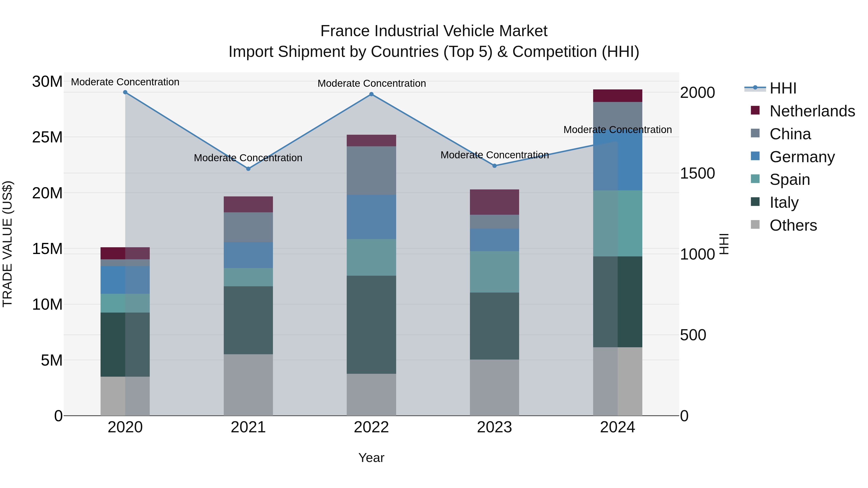Click the Spain teal legend swatch
Image resolution: width=868 pixels, height=488 pixels.
(755, 179)
